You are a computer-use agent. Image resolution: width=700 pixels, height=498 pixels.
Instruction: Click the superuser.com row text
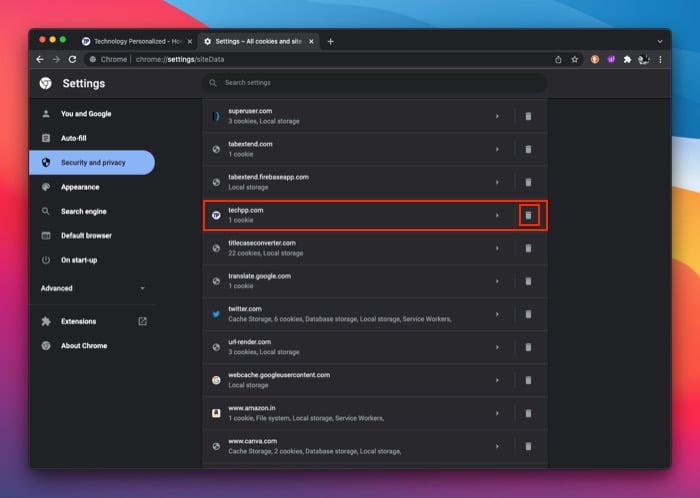250,111
